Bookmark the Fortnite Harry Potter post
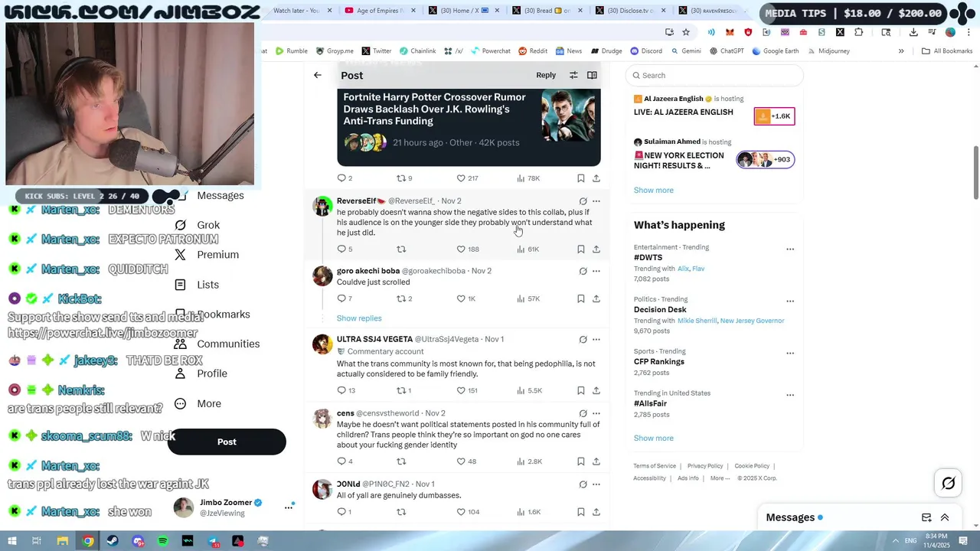Image resolution: width=980 pixels, height=551 pixels. (581, 178)
